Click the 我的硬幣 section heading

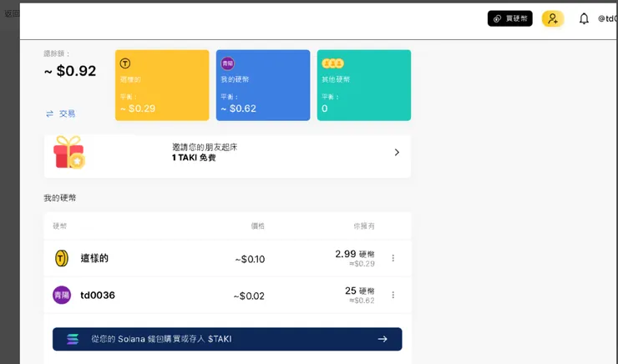(x=60, y=198)
